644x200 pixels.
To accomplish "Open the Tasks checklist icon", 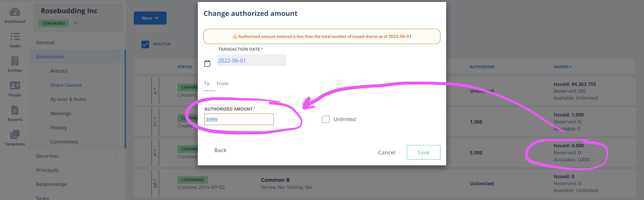I will click(15, 37).
